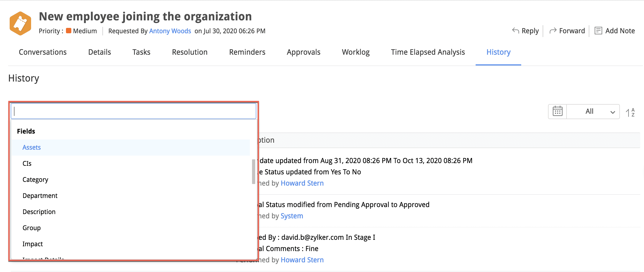Image resolution: width=644 pixels, height=272 pixels.
Task: Open the Time Elapsed Analysis tab
Action: [428, 52]
